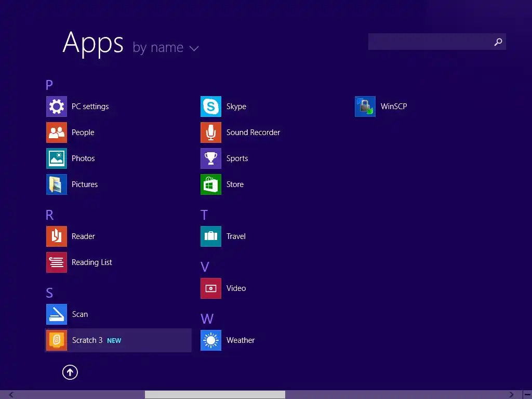Jump via the P letter header
Screen dimensions: 532x399
49,85
